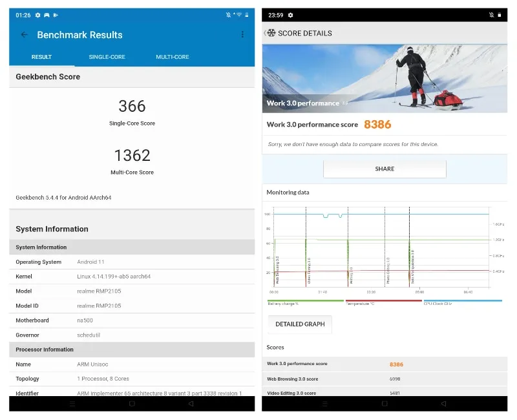The image size is (517, 420).
Task: Tap the Model ID row in System Information
Action: (132, 306)
